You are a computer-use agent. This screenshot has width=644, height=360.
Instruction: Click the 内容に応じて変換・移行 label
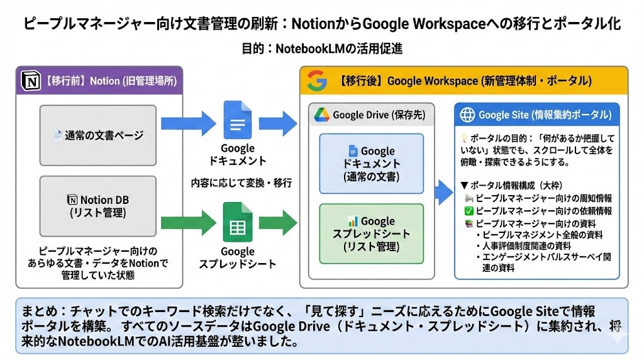[x=241, y=183]
